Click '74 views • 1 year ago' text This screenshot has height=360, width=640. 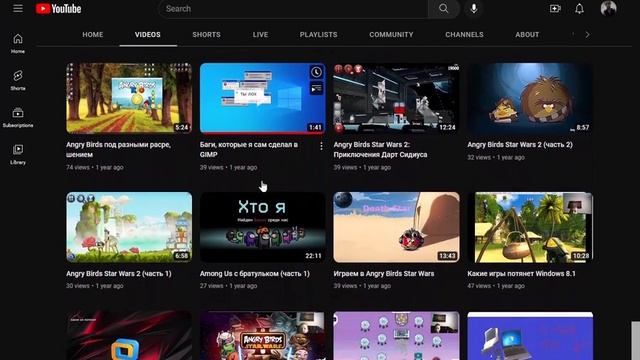point(95,167)
